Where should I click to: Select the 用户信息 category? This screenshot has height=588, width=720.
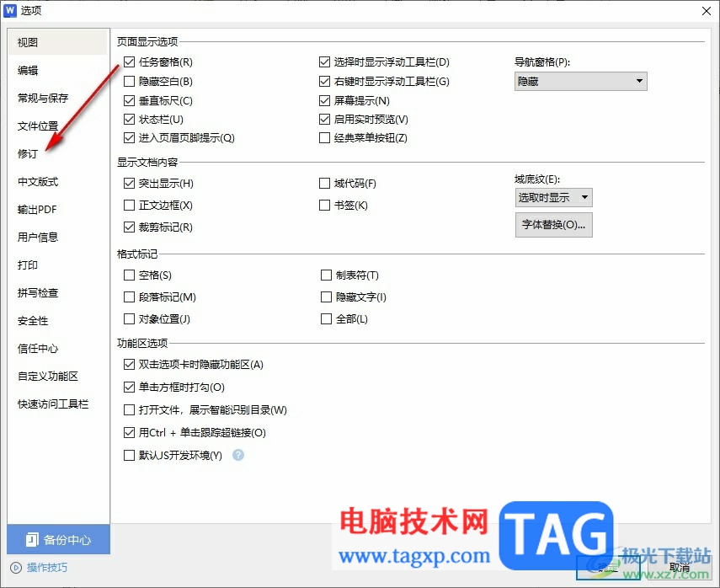pos(58,237)
